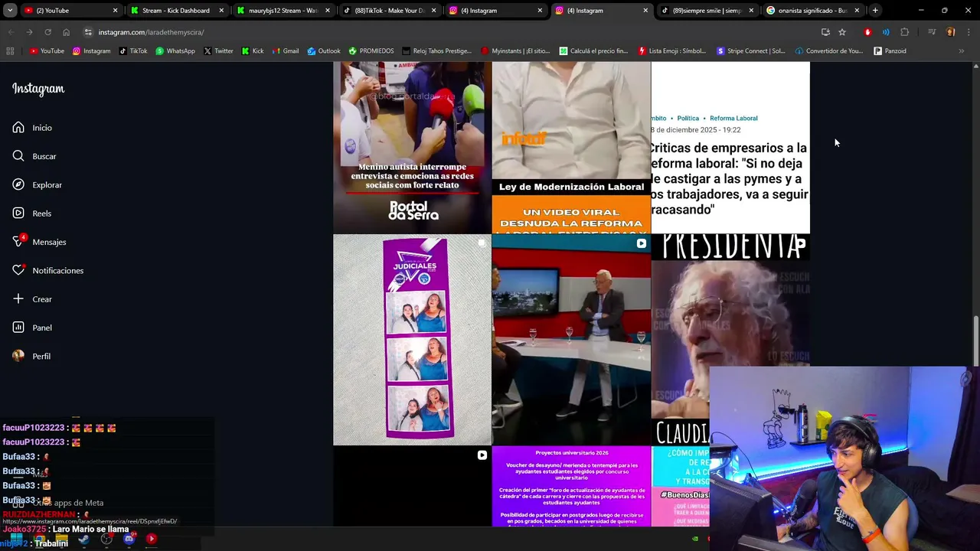View site information icon in address bar
980x551 pixels.
click(88, 32)
